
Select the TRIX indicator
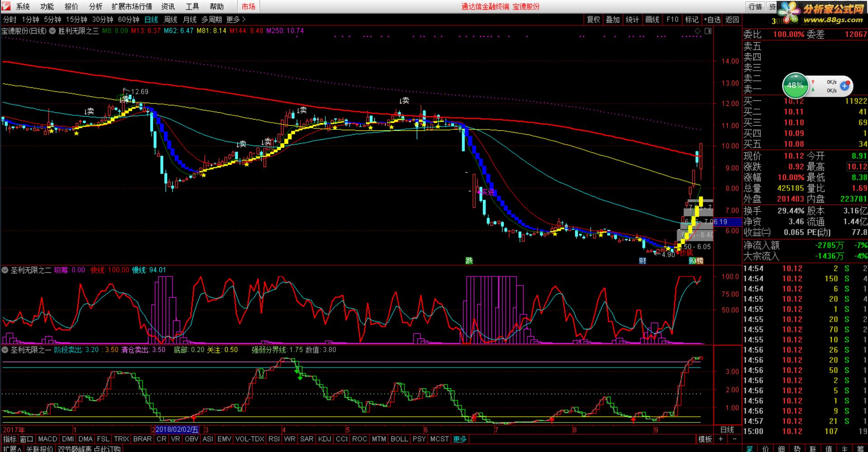tap(121, 439)
